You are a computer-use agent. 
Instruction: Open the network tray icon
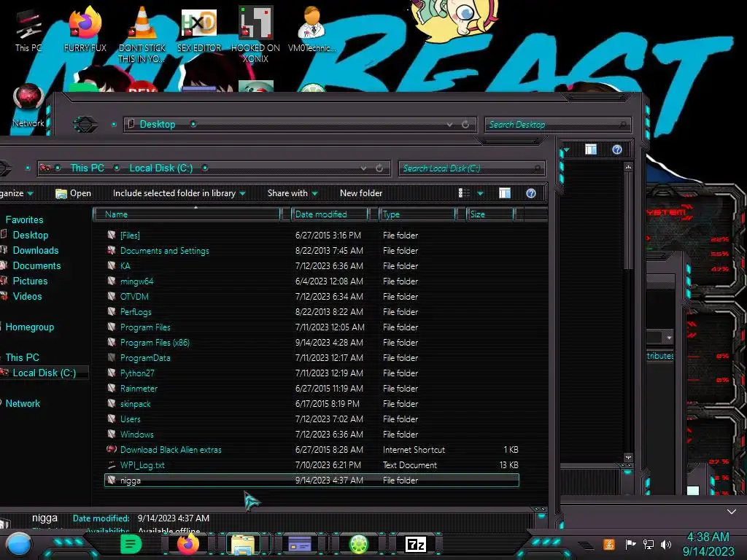click(x=648, y=544)
